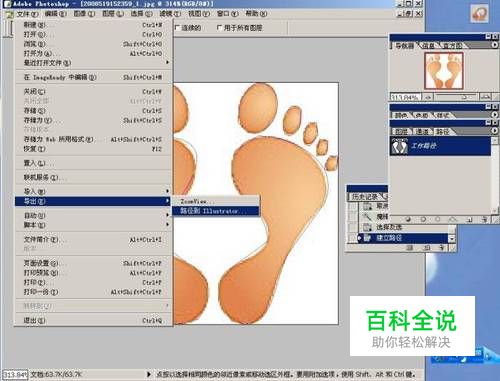
Task: Select 退出(X) Ctrl+Q menu item
Action: [x=93, y=320]
